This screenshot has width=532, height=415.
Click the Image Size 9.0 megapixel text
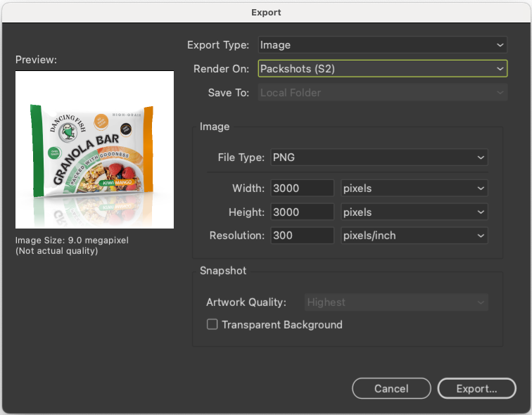click(x=72, y=241)
